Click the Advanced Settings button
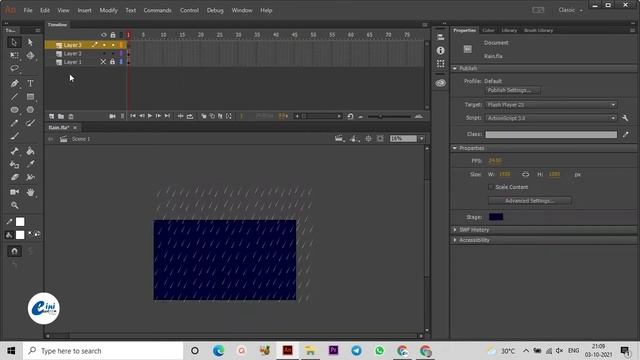 [530, 201]
